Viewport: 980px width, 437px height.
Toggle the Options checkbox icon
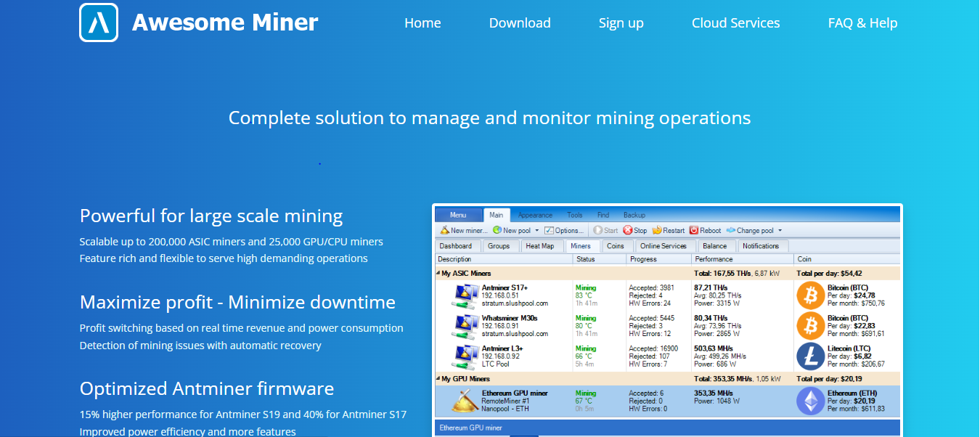click(x=549, y=230)
